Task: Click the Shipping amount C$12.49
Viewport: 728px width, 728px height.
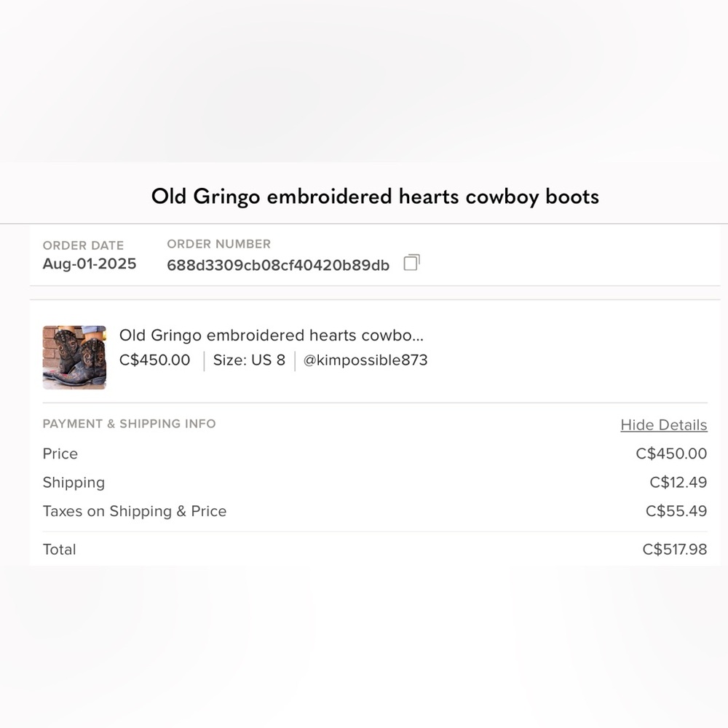Action: click(x=678, y=483)
